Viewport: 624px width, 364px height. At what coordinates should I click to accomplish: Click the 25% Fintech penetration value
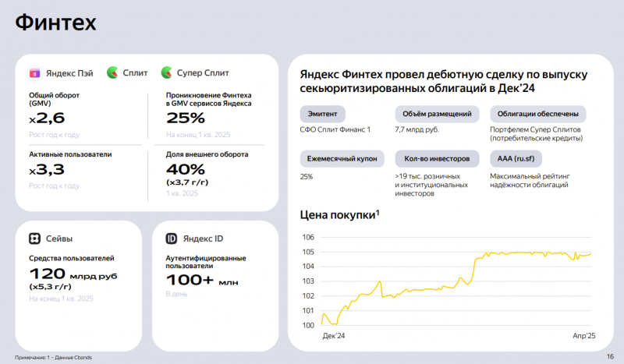[x=186, y=118]
